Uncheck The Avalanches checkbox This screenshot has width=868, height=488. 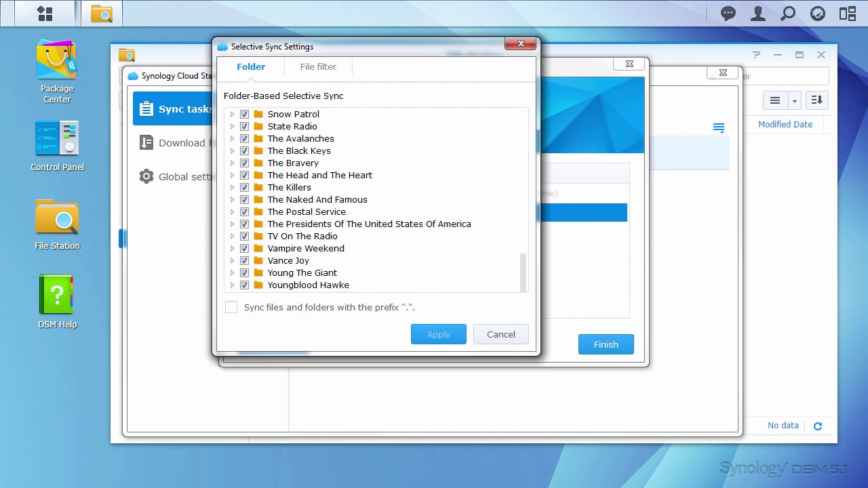[244, 138]
